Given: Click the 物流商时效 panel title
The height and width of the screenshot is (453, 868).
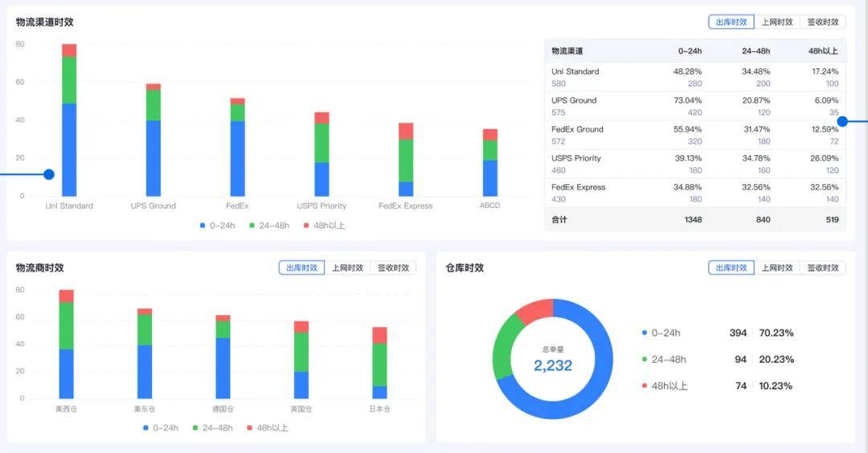Looking at the screenshot, I should point(40,267).
